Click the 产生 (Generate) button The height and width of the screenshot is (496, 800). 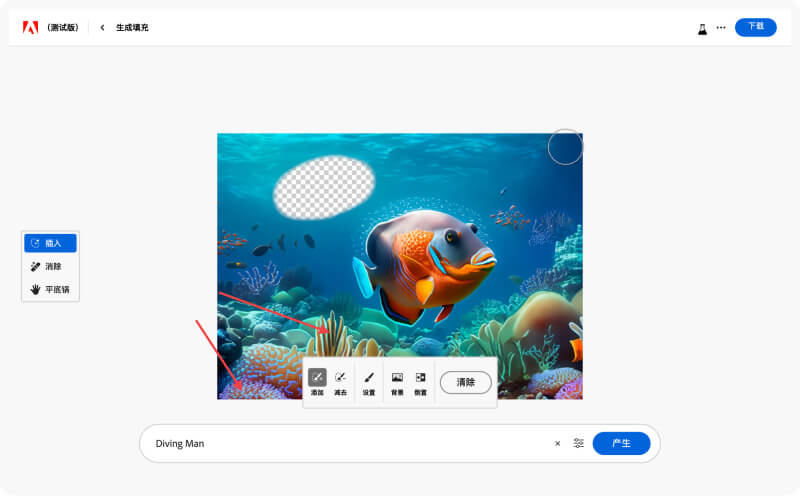621,443
